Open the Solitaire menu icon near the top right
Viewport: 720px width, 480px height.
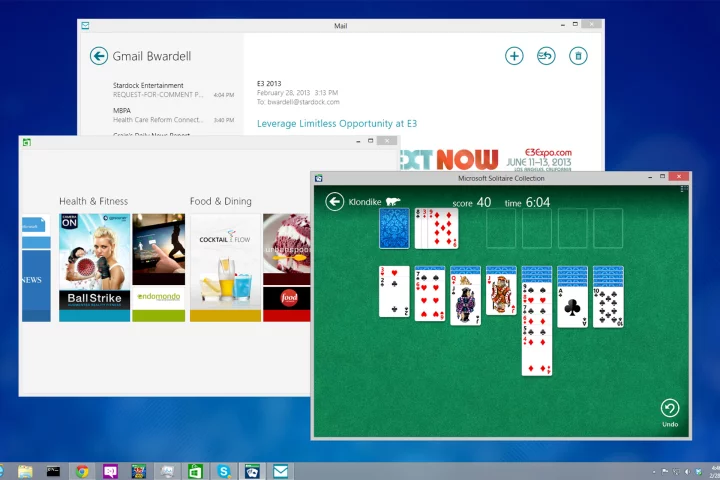tap(684, 189)
